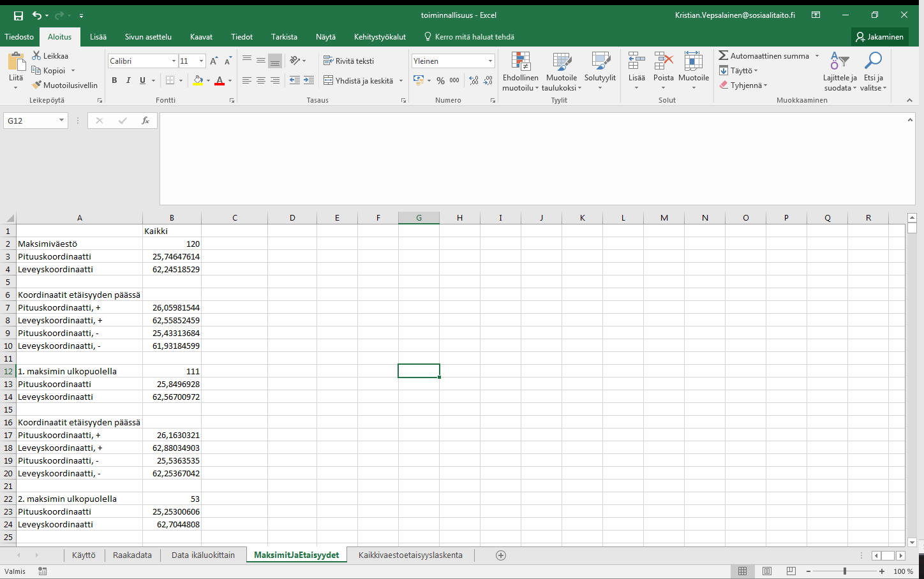Open Solutyylit cell styles
This screenshot has width=924, height=579.
(600, 71)
